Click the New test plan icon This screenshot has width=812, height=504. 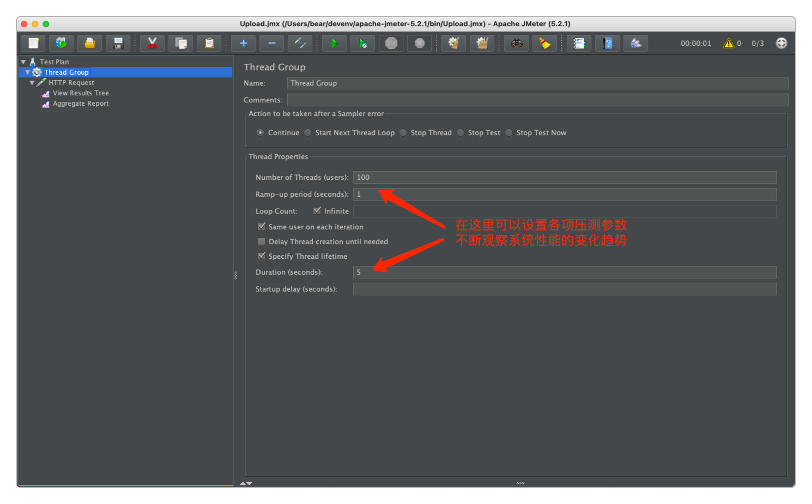tap(33, 43)
